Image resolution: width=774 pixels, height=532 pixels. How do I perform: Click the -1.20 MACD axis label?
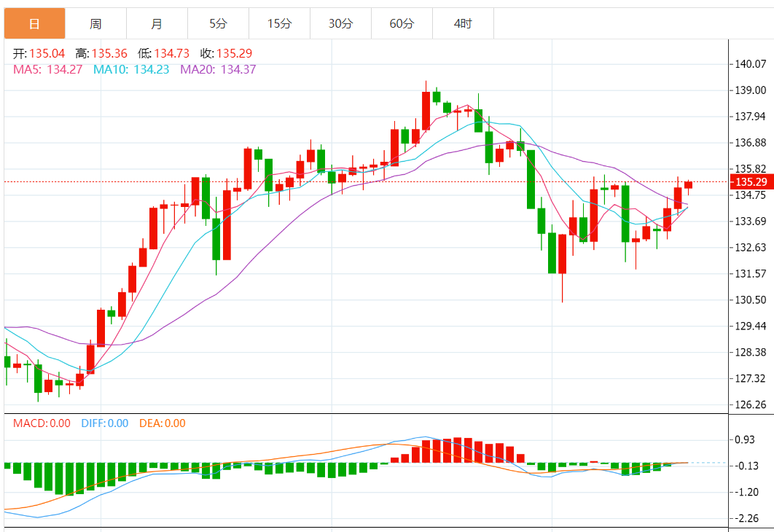coord(746,492)
